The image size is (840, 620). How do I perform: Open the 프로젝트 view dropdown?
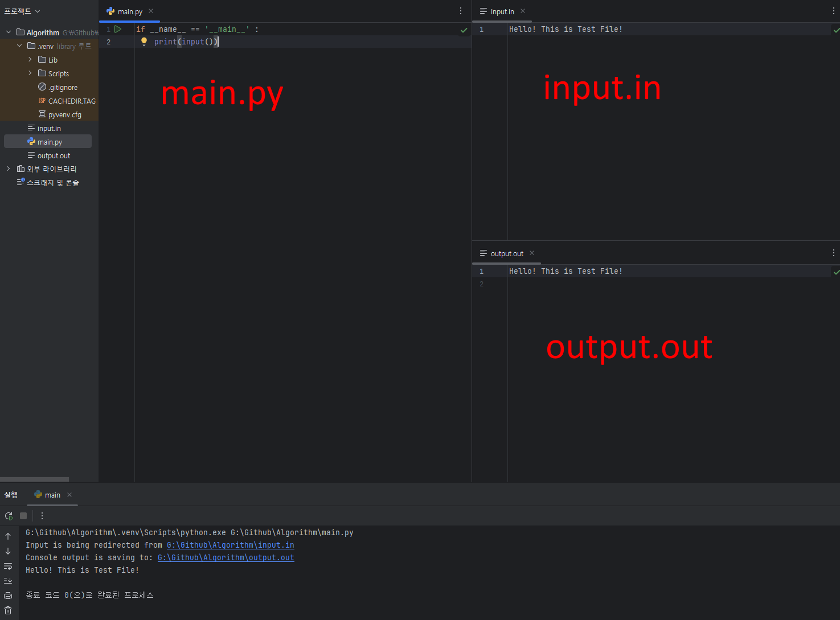coord(22,11)
